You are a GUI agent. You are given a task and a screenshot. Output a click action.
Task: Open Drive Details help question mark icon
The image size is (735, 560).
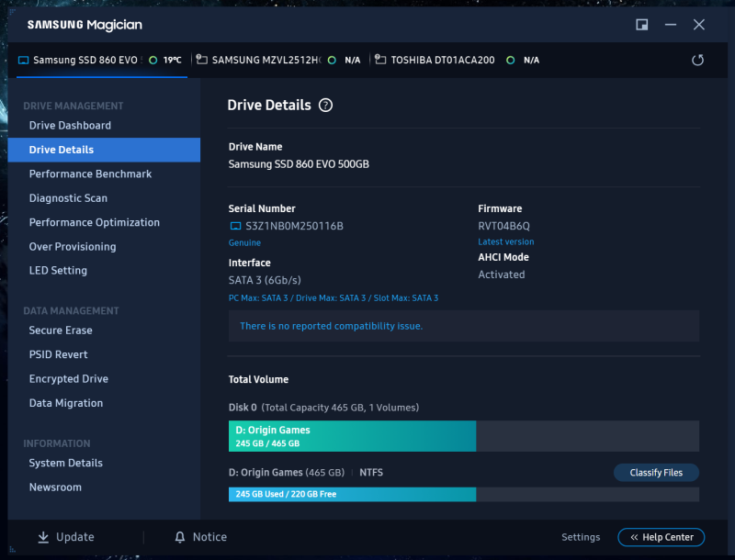click(325, 106)
